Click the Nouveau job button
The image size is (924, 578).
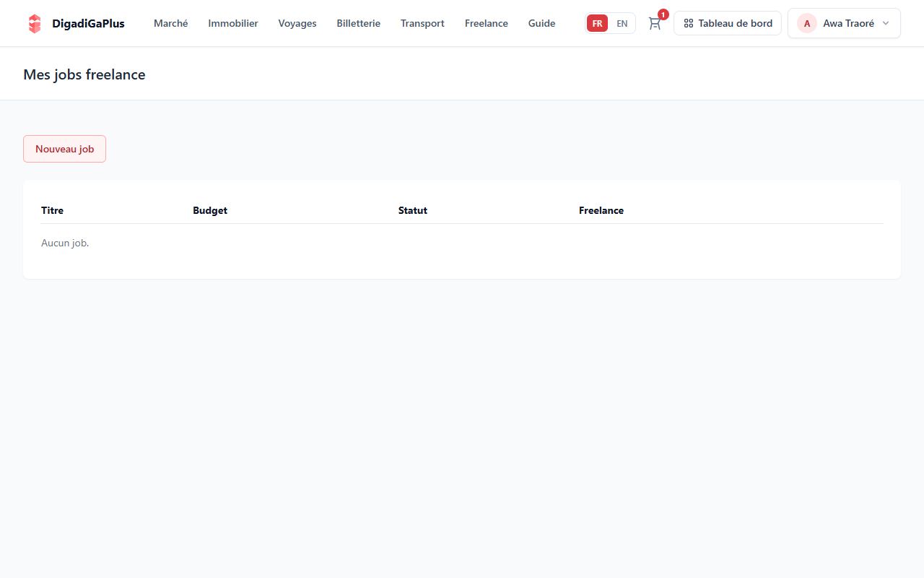tap(64, 149)
